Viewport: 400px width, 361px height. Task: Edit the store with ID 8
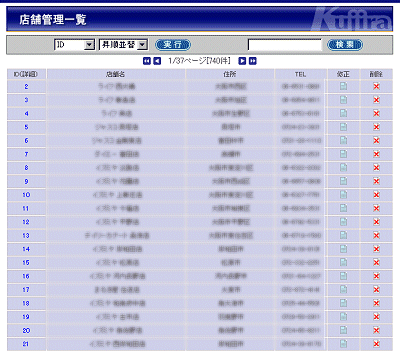click(x=343, y=168)
